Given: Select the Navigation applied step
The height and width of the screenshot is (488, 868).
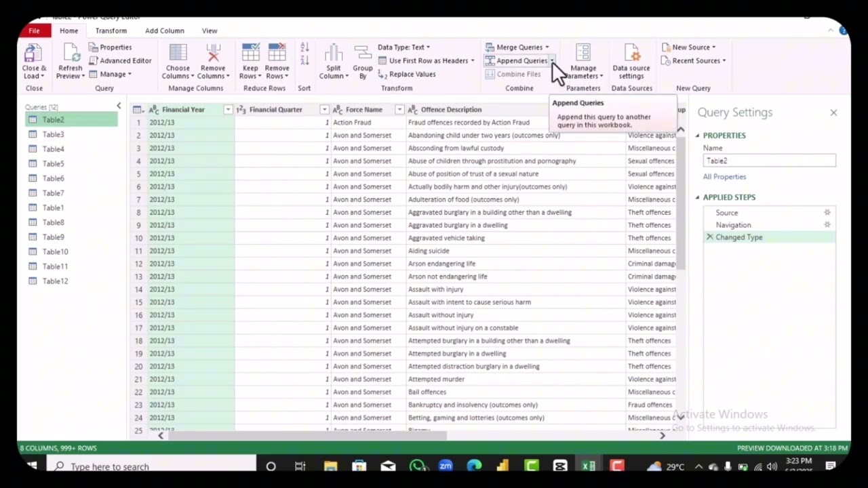Looking at the screenshot, I should pyautogui.click(x=770, y=224).
